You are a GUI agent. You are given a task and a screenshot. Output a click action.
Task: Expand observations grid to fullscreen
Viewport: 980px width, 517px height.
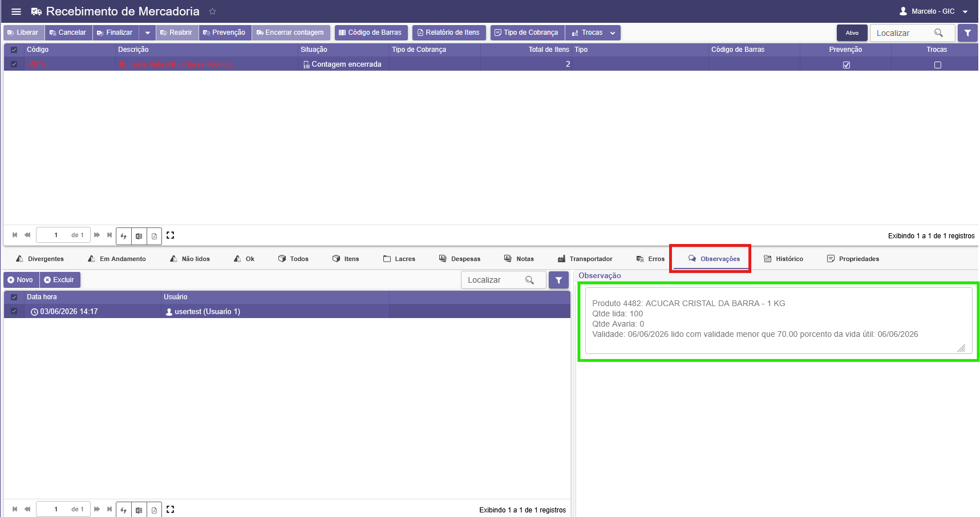170,509
